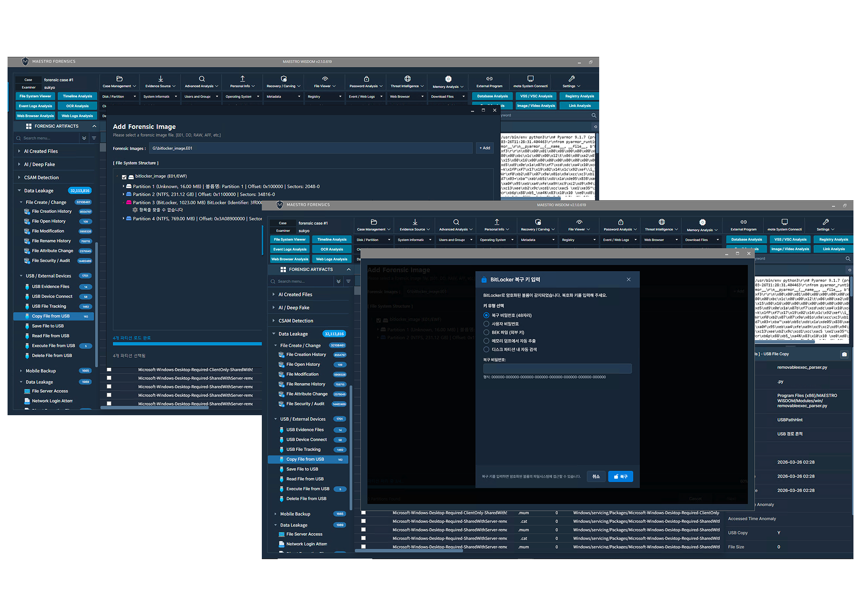This screenshot has width=861, height=616.
Task: Open Database Analysis tab in front window
Action: [747, 240]
